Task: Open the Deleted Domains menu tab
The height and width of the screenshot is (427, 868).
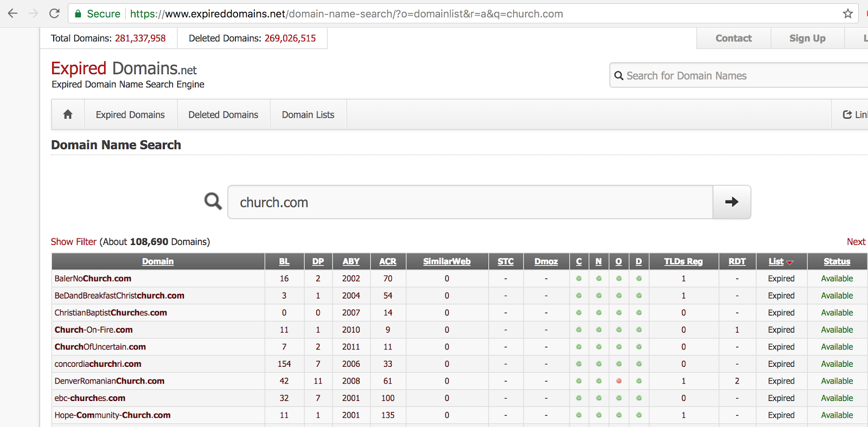Action: point(224,115)
